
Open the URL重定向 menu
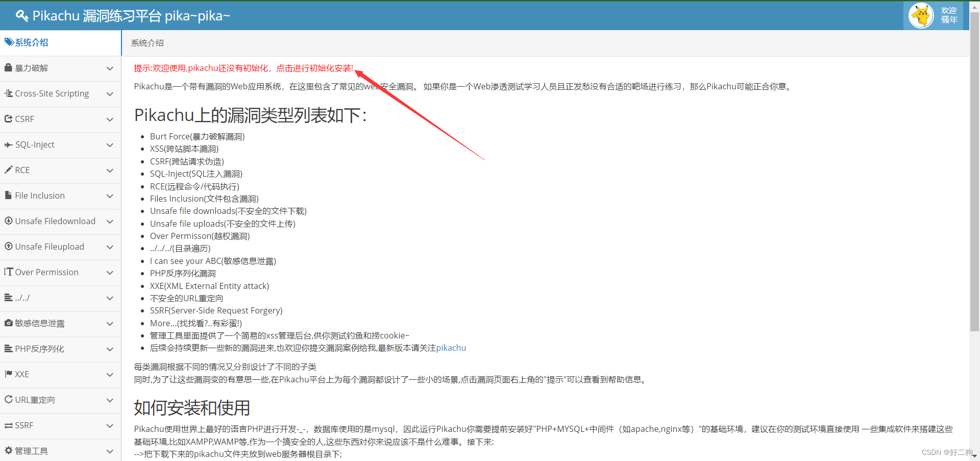click(60, 400)
